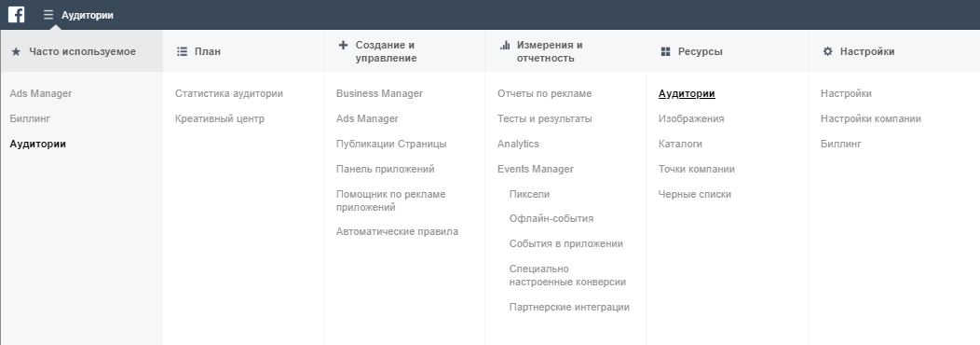Click Создание и управление header text
The width and height of the screenshot is (980, 345).
click(387, 51)
